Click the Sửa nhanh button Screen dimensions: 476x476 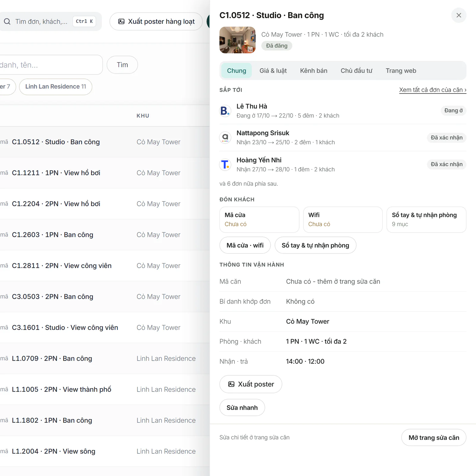242,408
